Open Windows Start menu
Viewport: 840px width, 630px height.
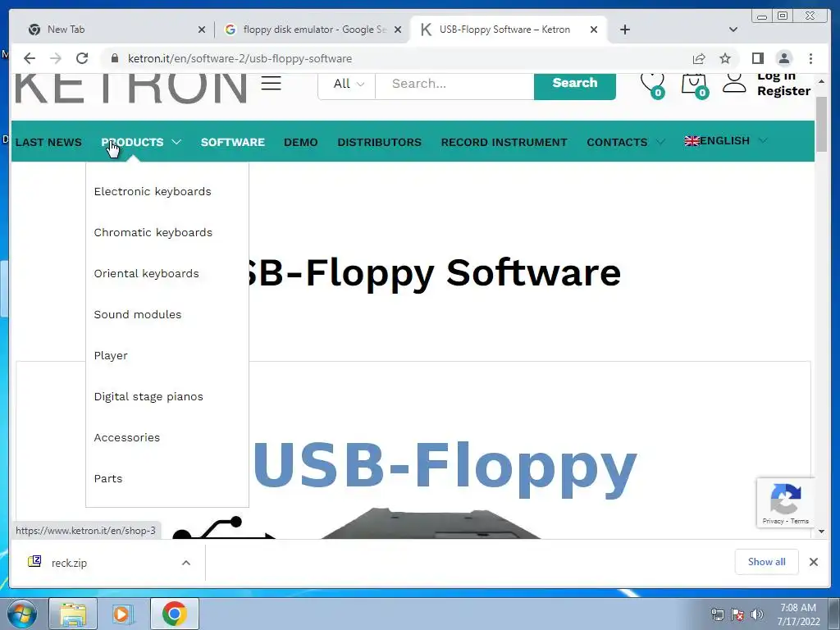pyautogui.click(x=22, y=614)
